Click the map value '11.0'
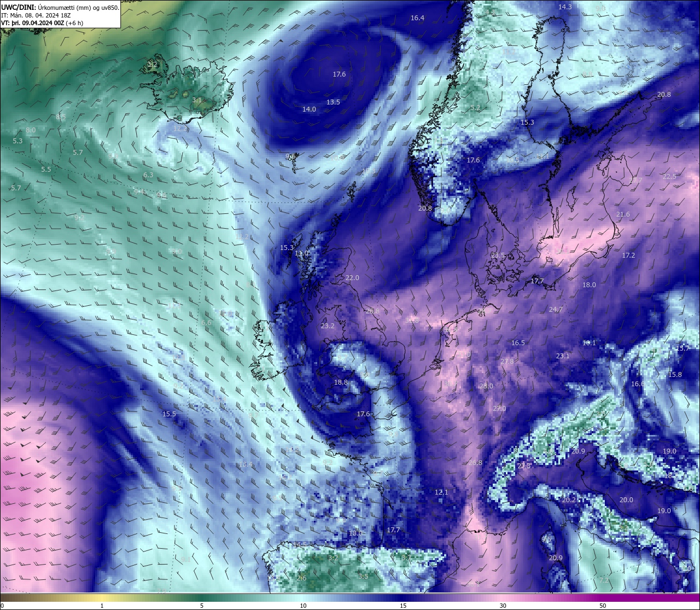The image size is (700, 610). point(302,254)
